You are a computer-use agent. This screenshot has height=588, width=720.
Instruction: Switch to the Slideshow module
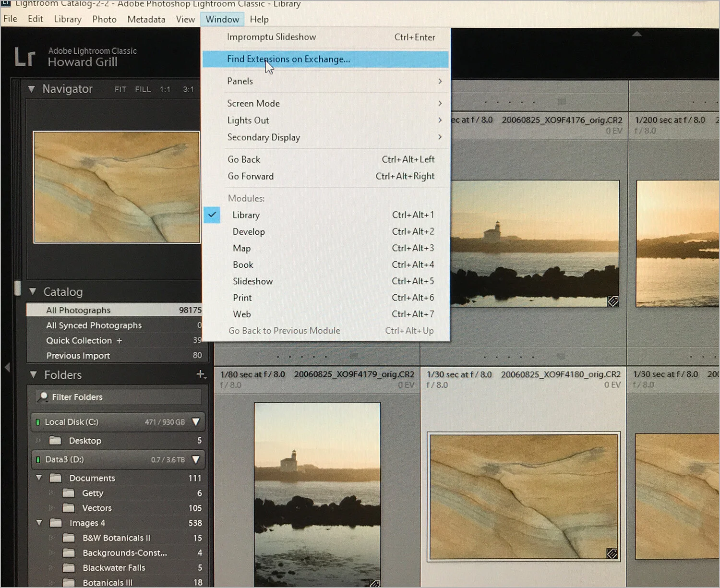click(326, 281)
